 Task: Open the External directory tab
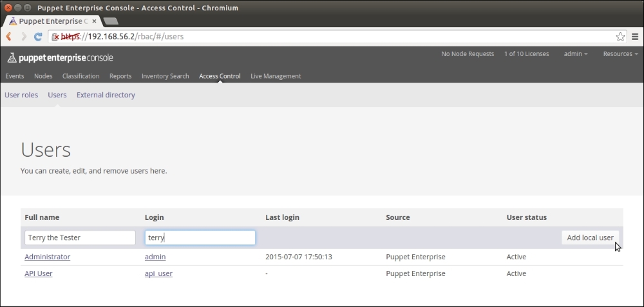coord(106,95)
